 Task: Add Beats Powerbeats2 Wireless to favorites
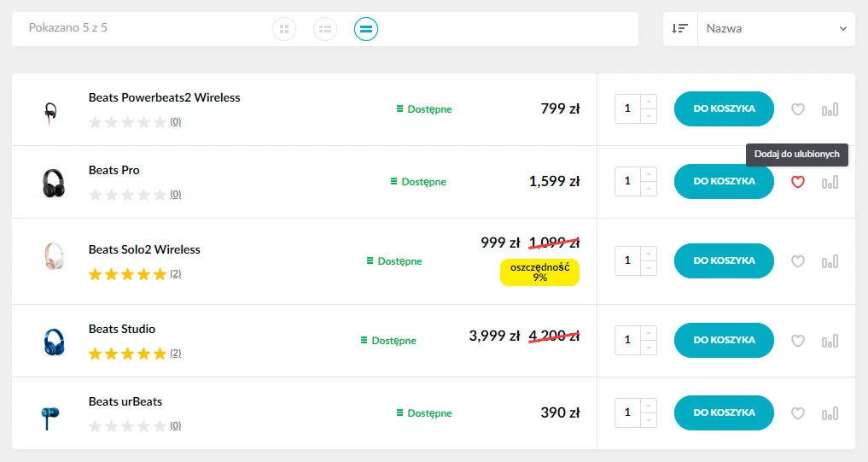(798, 109)
